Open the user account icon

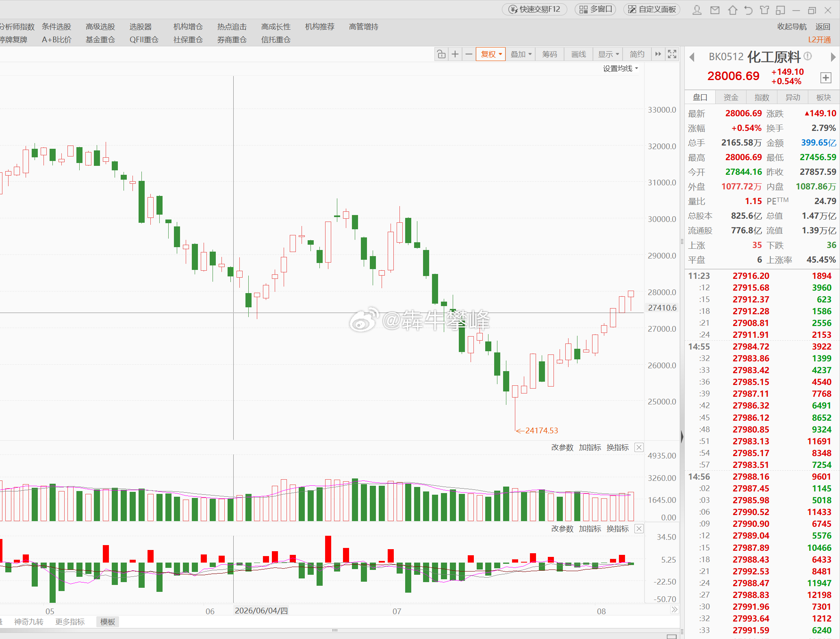click(697, 10)
